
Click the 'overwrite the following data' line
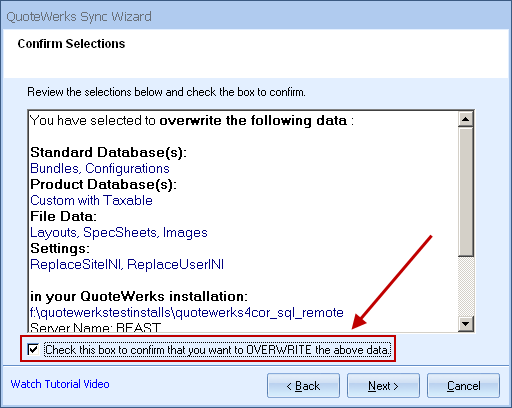(x=192, y=121)
